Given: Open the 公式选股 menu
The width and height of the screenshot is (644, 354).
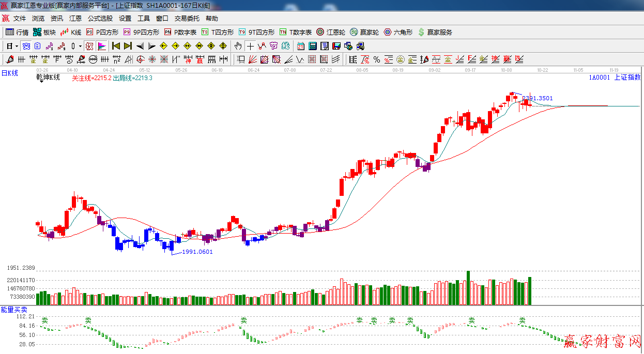Looking at the screenshot, I should point(100,18).
